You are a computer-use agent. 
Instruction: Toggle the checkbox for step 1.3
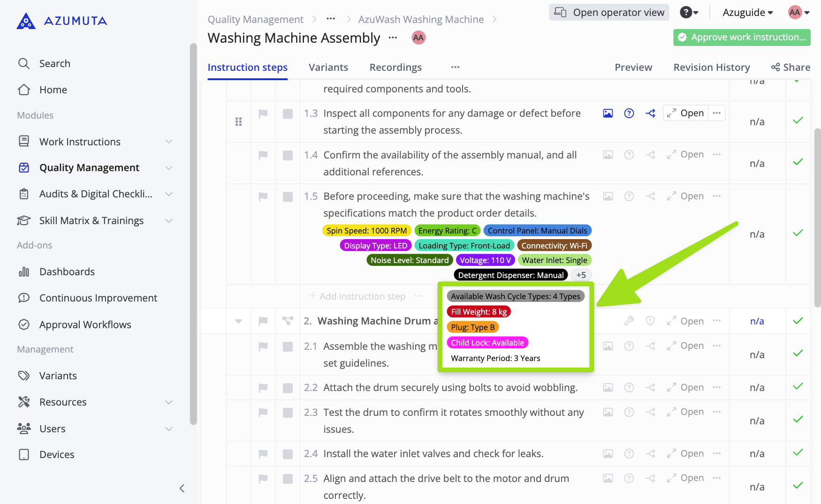click(x=288, y=113)
